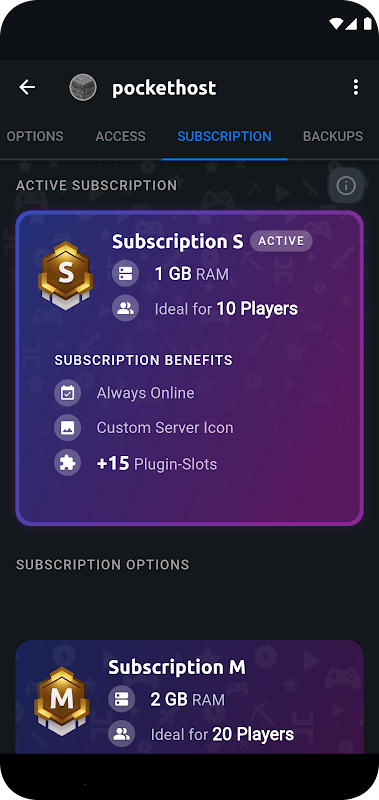Select the Subscription M plan card
Image resolution: width=379 pixels, height=800 pixels.
pos(189,697)
